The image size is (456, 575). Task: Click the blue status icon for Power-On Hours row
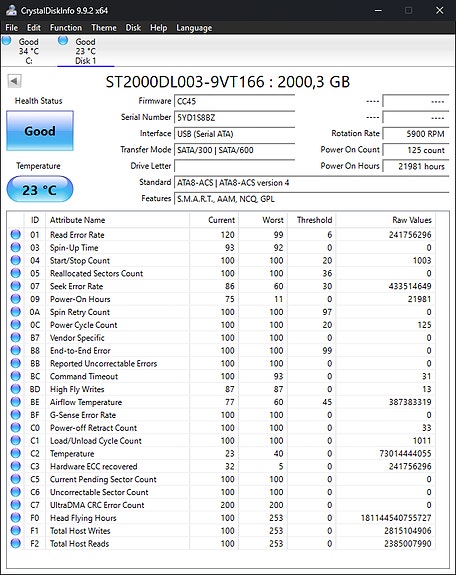[16, 299]
